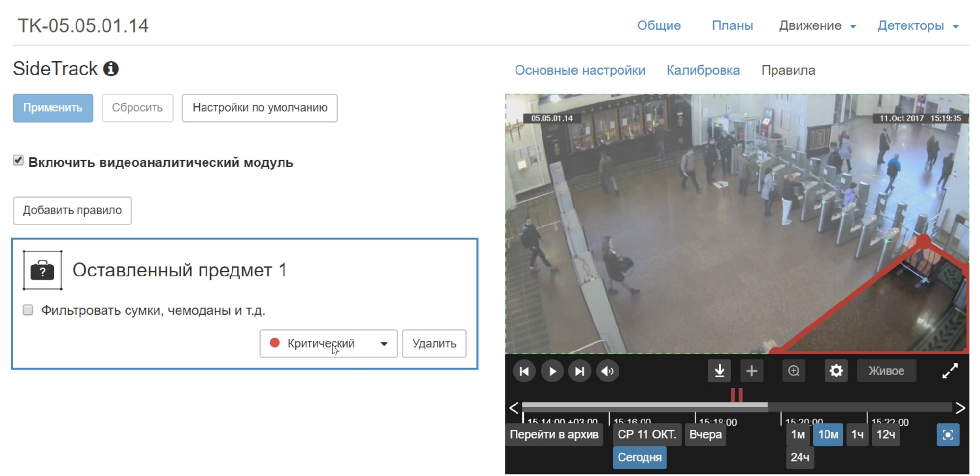Select Сегодня date button

coord(640,457)
